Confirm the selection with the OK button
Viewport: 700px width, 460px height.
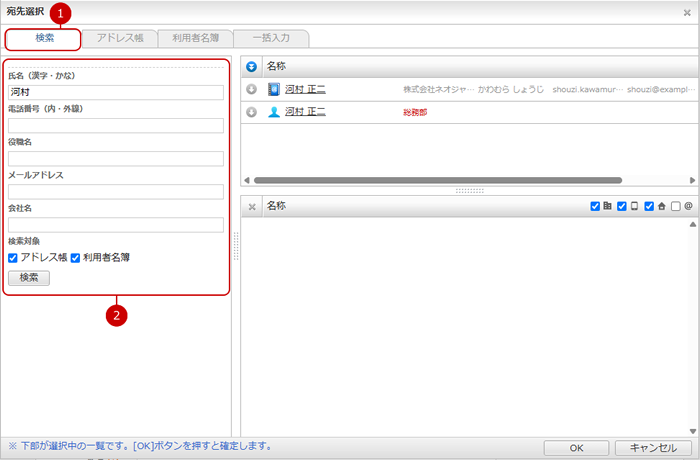[576, 448]
